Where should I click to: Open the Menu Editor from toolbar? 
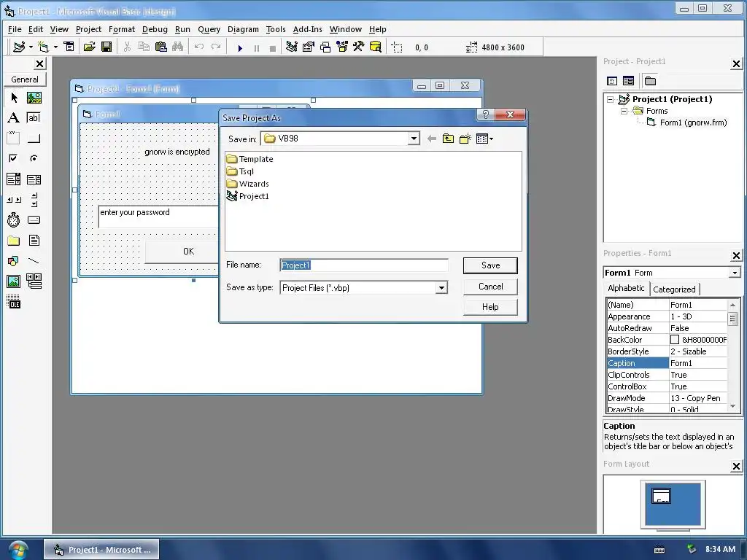click(69, 47)
